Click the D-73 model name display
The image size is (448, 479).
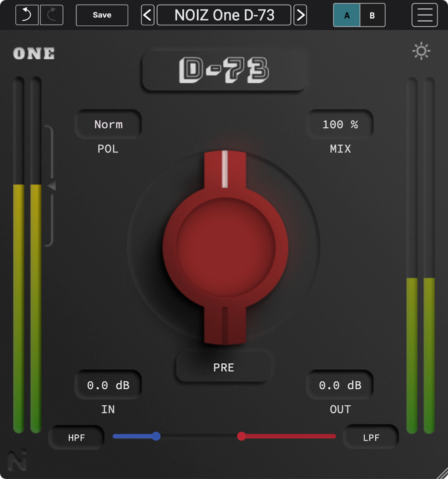224,70
